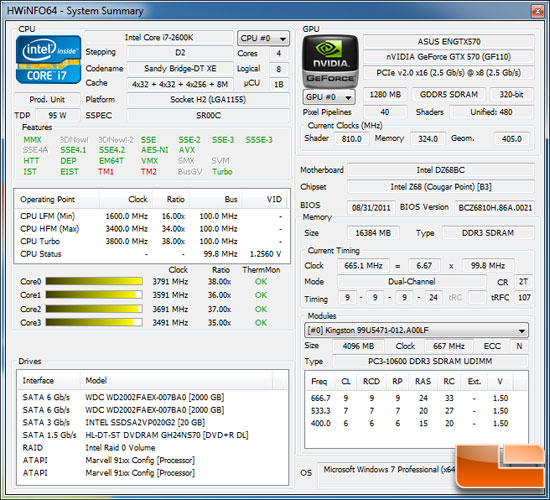The image size is (550, 500).
Task: Select the CPU HFM (Max) row
Action: [152, 229]
